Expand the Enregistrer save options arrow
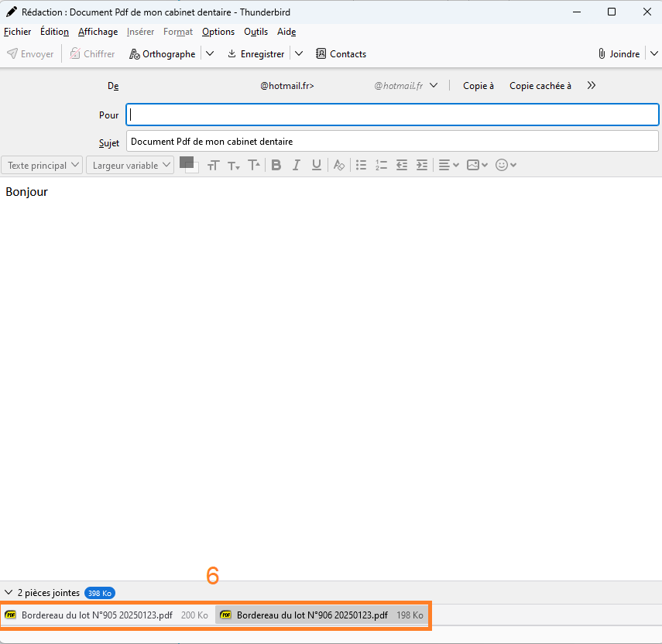662x644 pixels. [300, 54]
